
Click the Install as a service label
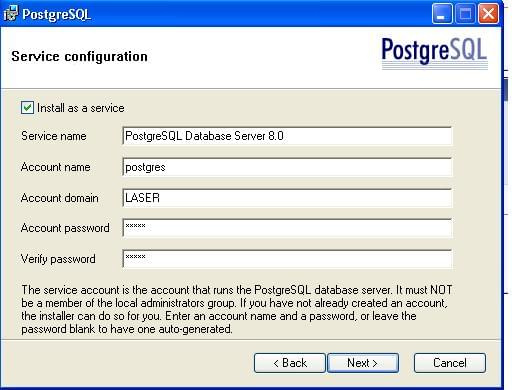coord(81,108)
